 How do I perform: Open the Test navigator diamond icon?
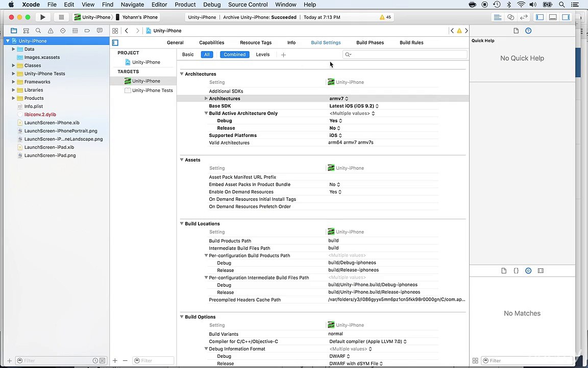click(x=63, y=31)
